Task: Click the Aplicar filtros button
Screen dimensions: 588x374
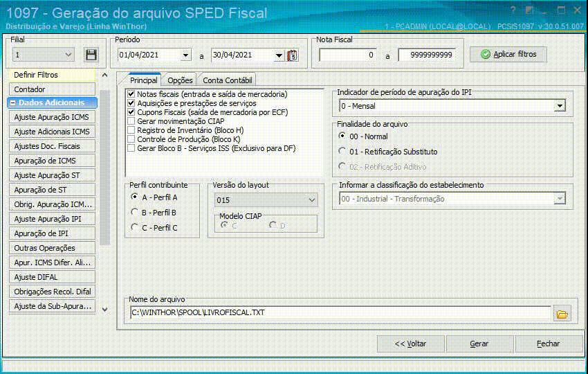Action: coord(508,55)
